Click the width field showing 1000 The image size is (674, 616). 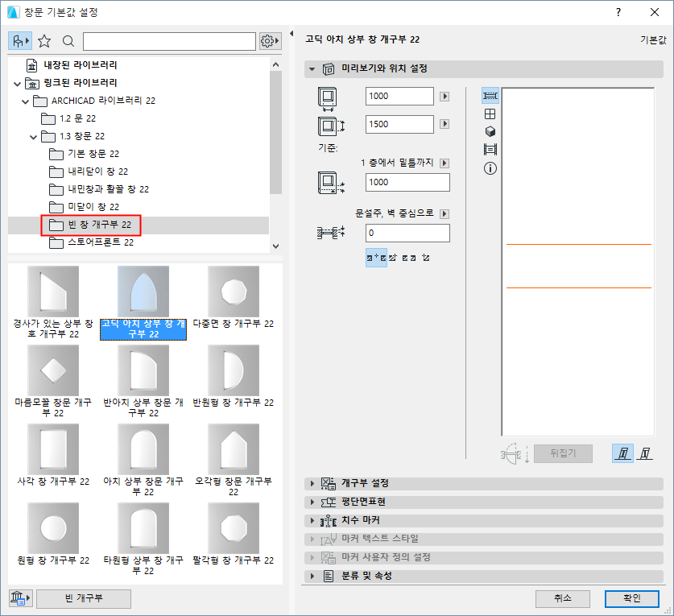tap(399, 97)
